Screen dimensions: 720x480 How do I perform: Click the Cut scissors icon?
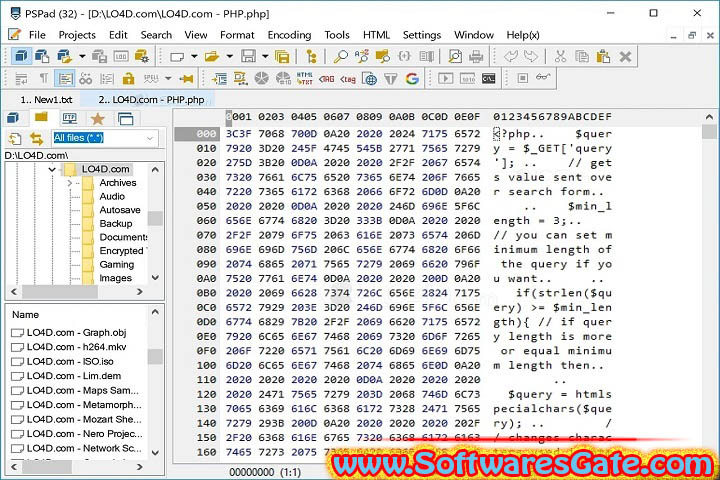pos(560,56)
